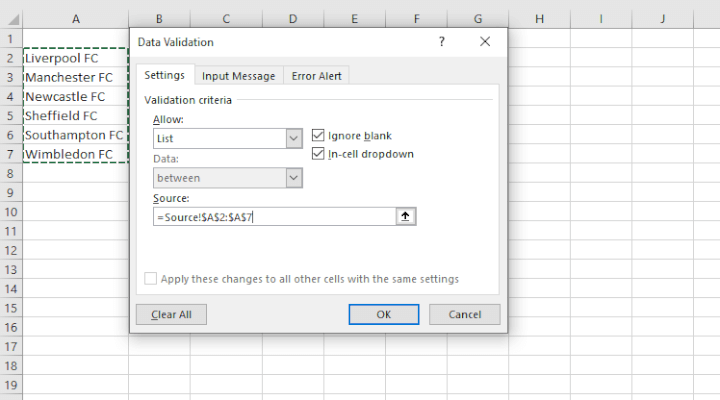Click into the Source range input field
This screenshot has width=720, height=400.
[275, 216]
